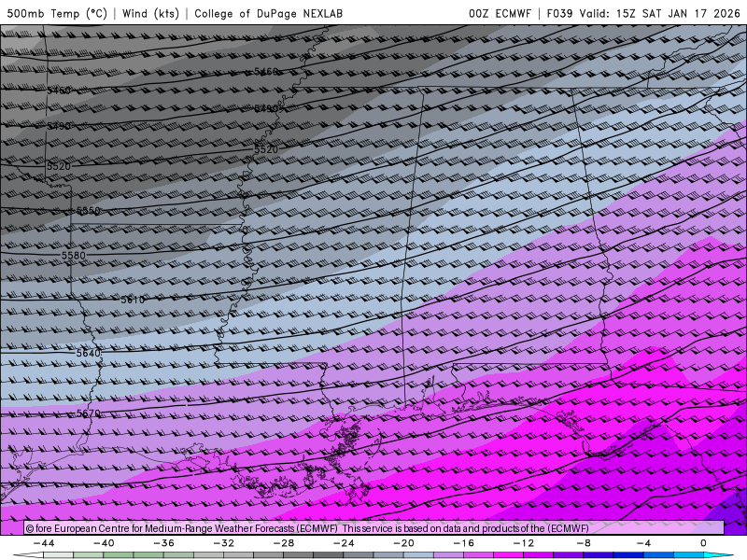Click the ECMWF copyright notice banner
This screenshot has height=560, width=747.
pos(374,528)
